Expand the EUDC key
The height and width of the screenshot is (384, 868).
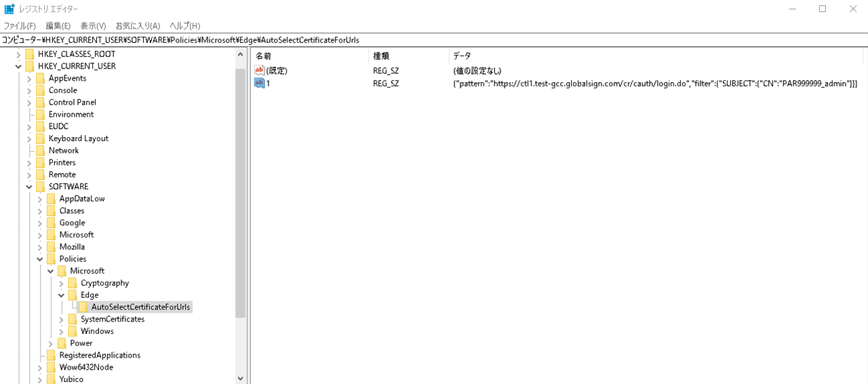pos(29,127)
